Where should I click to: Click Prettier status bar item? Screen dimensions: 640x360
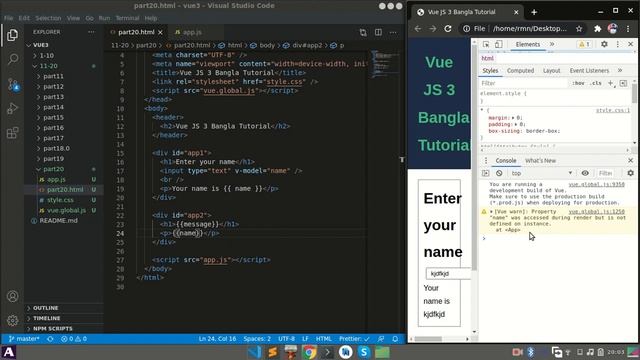(x=354, y=339)
